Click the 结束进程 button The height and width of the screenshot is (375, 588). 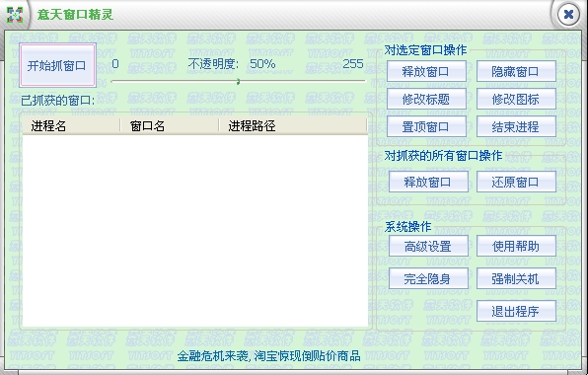(x=516, y=126)
